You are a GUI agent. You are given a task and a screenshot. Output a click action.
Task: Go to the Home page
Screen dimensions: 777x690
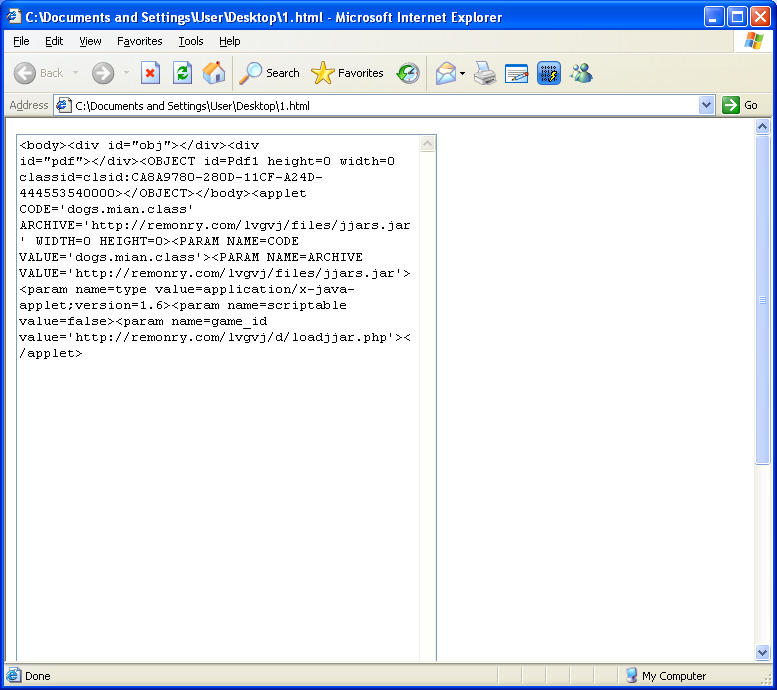pos(214,73)
